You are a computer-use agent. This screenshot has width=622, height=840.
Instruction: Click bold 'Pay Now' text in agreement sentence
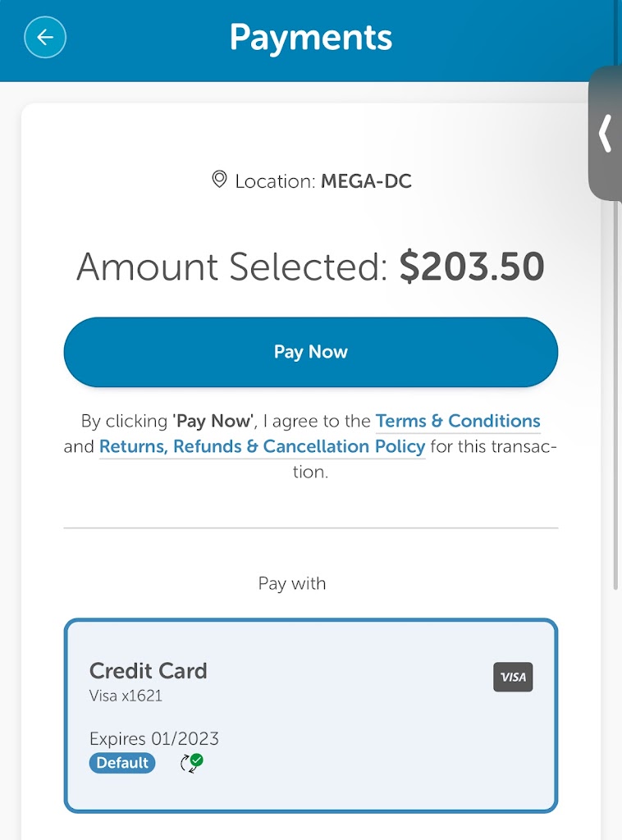point(214,421)
